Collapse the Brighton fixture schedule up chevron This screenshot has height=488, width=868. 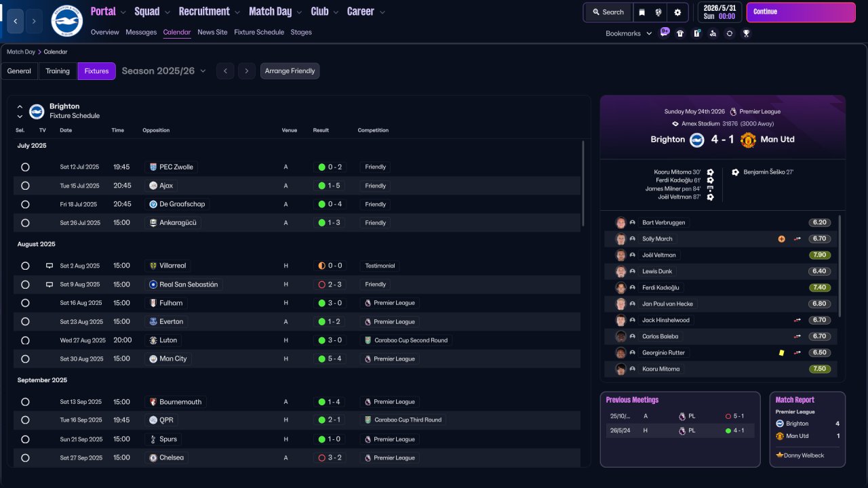point(20,106)
